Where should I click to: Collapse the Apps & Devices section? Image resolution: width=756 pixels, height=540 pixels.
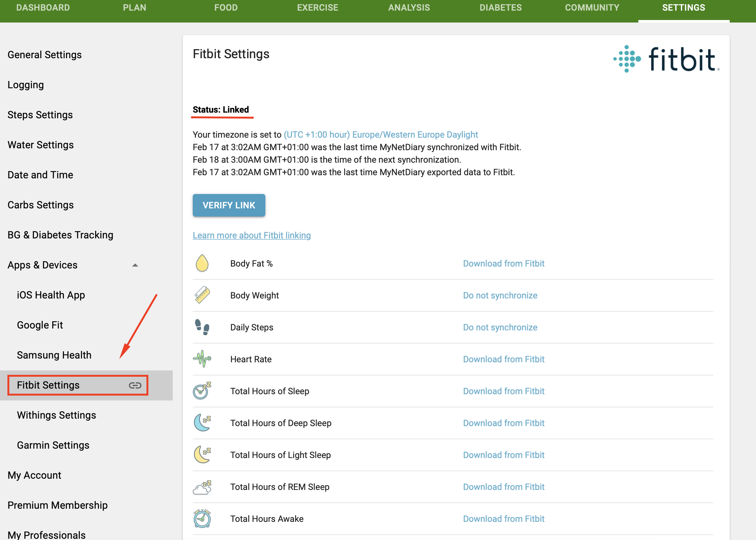[x=135, y=265]
